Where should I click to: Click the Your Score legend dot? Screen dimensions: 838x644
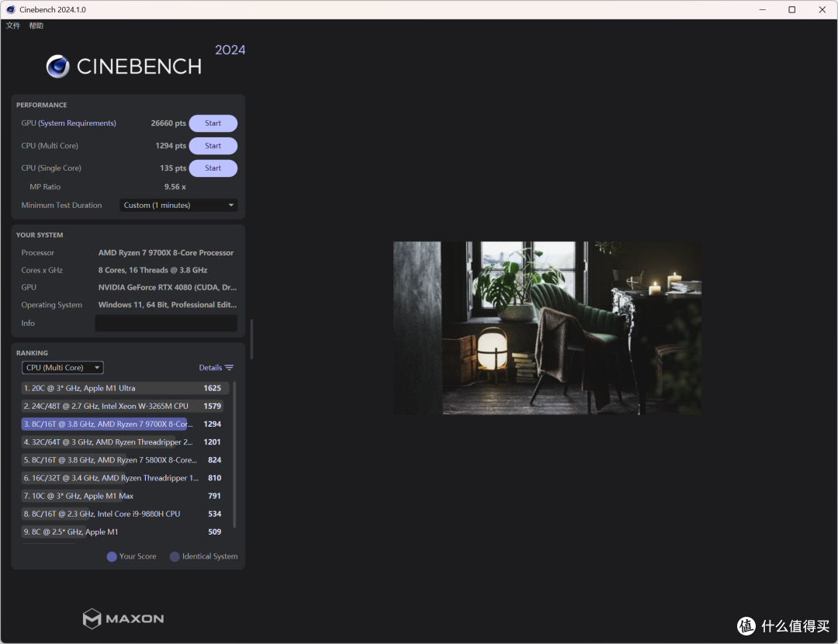pyautogui.click(x=112, y=556)
